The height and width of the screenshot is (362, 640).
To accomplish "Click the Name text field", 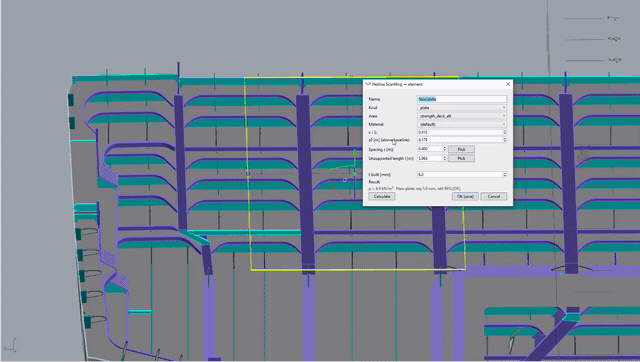I will pos(462,99).
